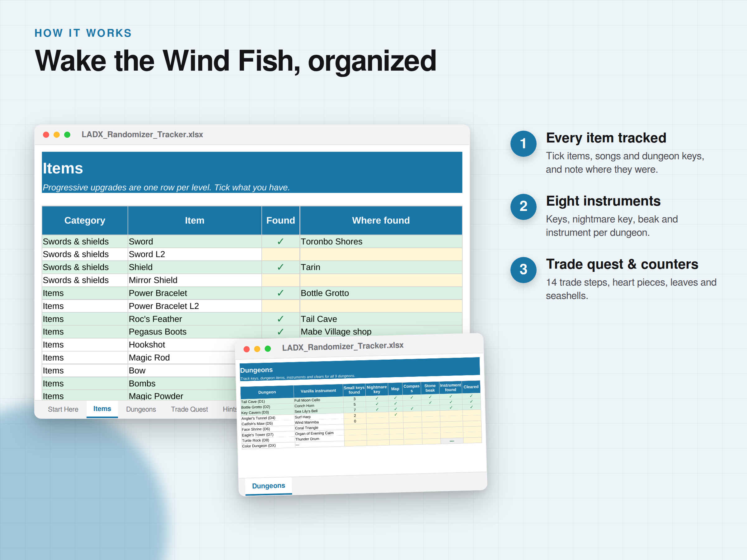The image size is (747, 560).
Task: Select the Sea Lily's Bell cell
Action: (x=319, y=411)
